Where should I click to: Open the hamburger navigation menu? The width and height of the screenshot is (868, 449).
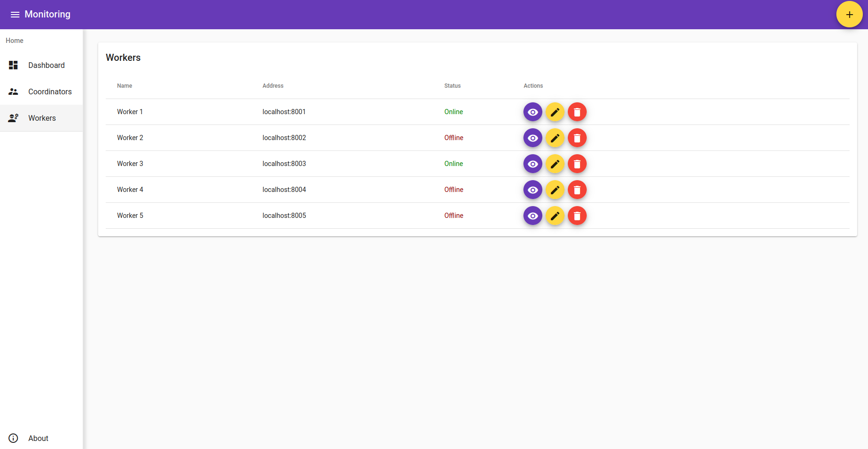tap(15, 15)
